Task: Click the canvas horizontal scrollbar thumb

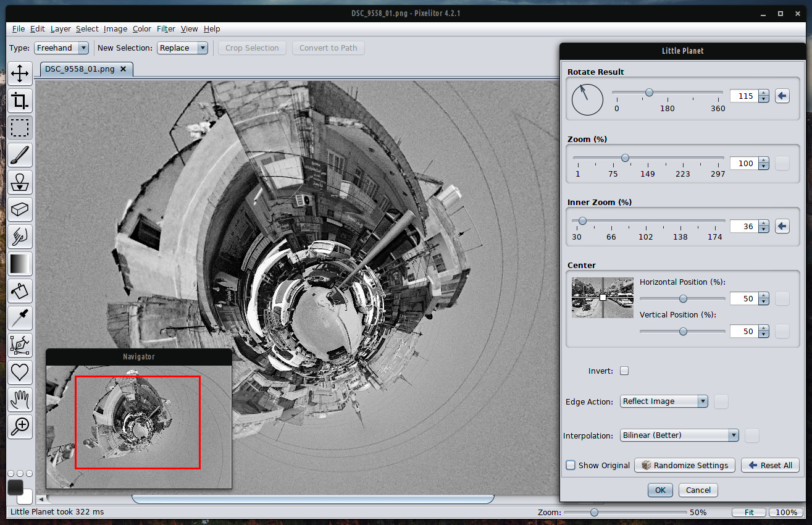Action: point(312,499)
